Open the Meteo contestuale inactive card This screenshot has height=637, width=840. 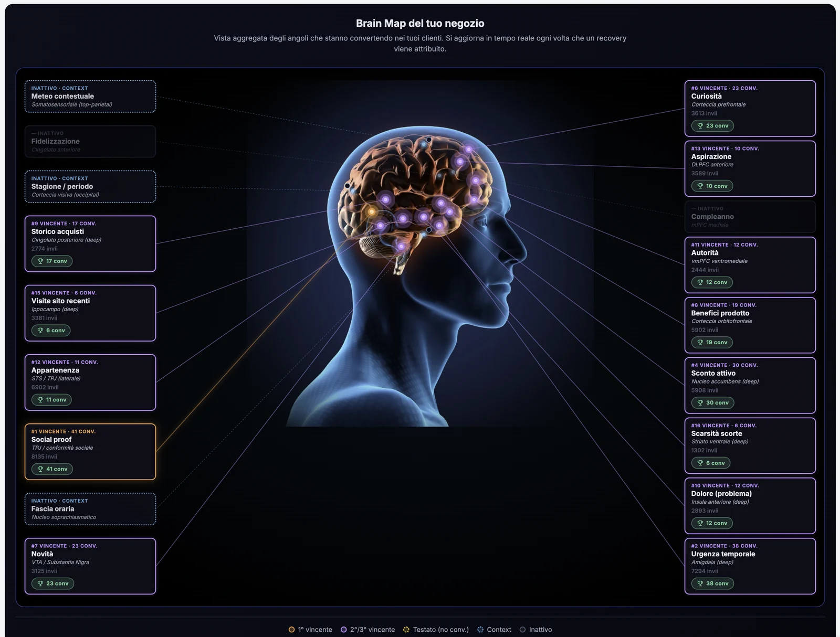(90, 97)
